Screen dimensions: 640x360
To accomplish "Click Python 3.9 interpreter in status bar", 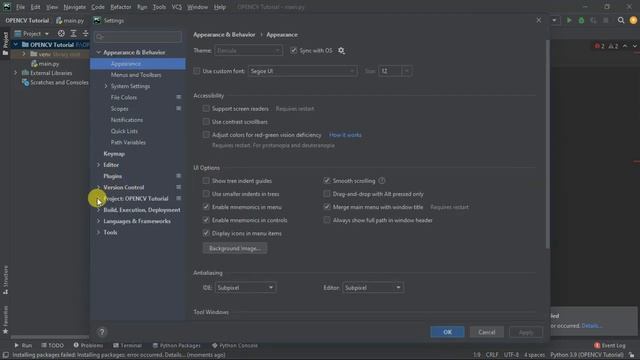I will pyautogui.click(x=587, y=355).
